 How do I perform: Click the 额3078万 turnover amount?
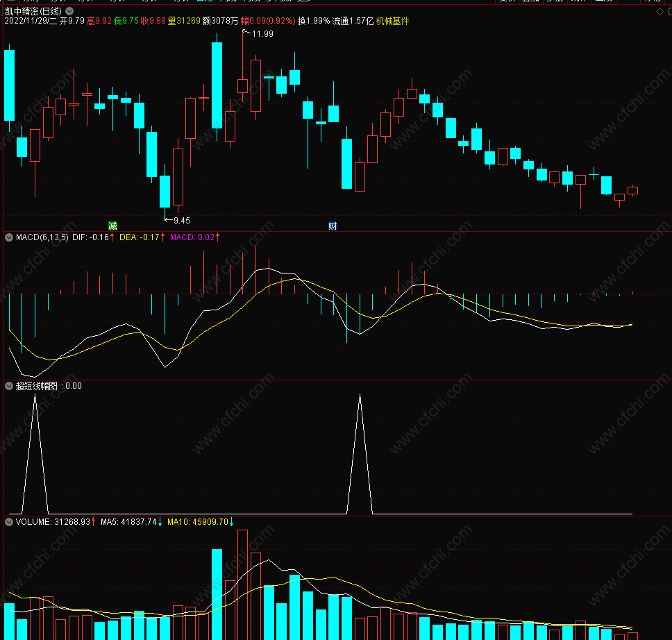(220, 21)
